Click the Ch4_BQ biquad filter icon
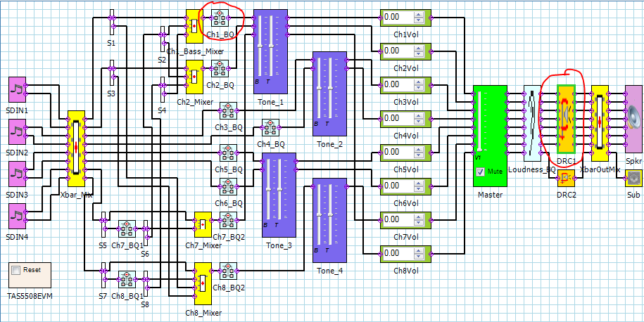Image resolution: width=644 pixels, height=322 pixels. pos(271,127)
